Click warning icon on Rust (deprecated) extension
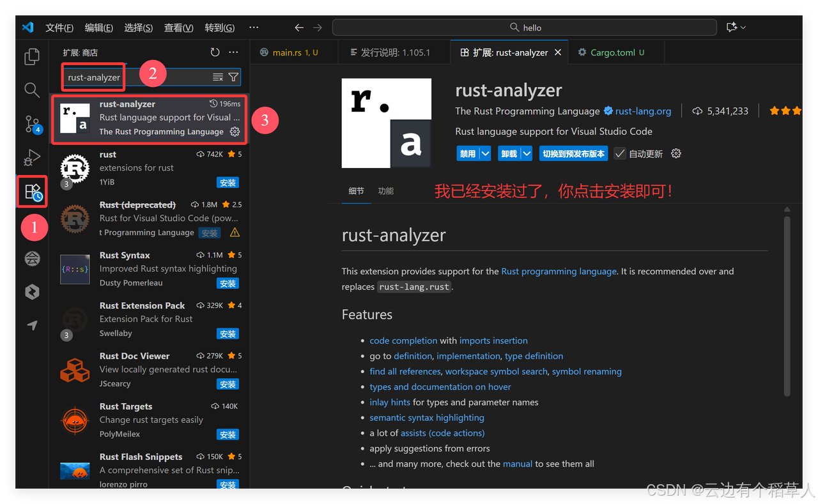Screen dimensions: 818x504 click(235, 233)
